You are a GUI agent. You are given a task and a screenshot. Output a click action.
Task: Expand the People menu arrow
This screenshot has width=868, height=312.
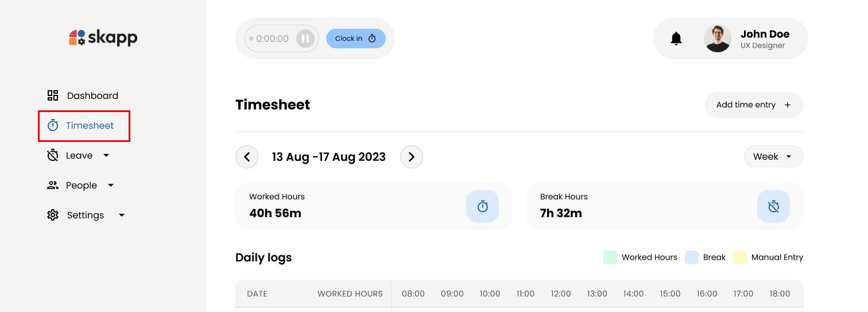point(111,185)
